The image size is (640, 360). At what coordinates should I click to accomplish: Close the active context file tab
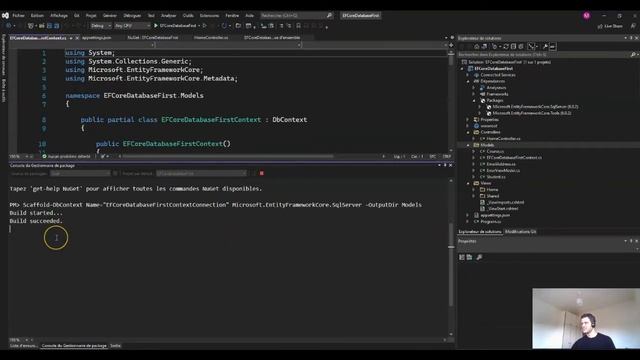tap(77, 38)
